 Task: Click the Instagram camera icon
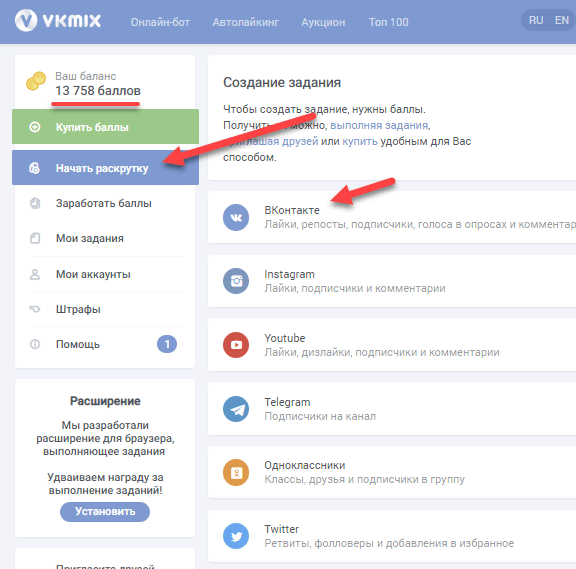coord(236,281)
